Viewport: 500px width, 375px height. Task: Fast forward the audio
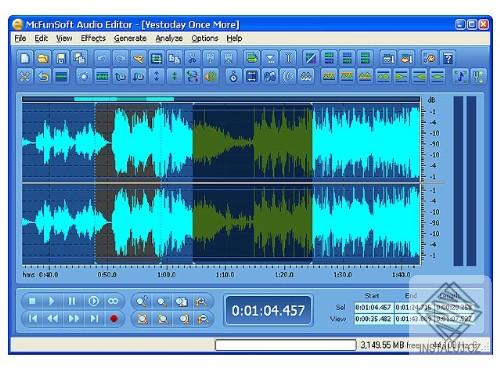[74, 319]
